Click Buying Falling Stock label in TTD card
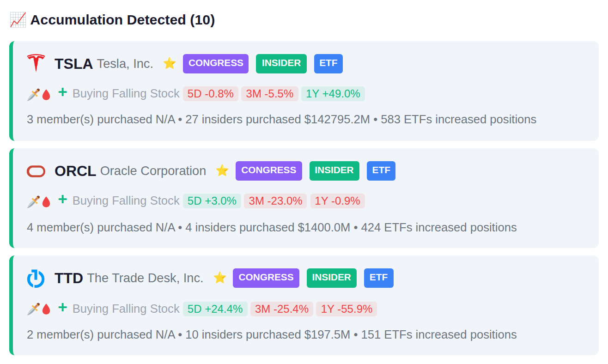The image size is (608, 364). pyautogui.click(x=126, y=309)
